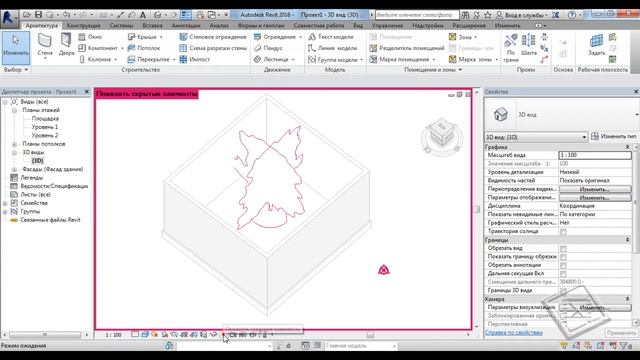Select the Дверь (Door) tool
The height and width of the screenshot is (360, 640).
[66, 45]
